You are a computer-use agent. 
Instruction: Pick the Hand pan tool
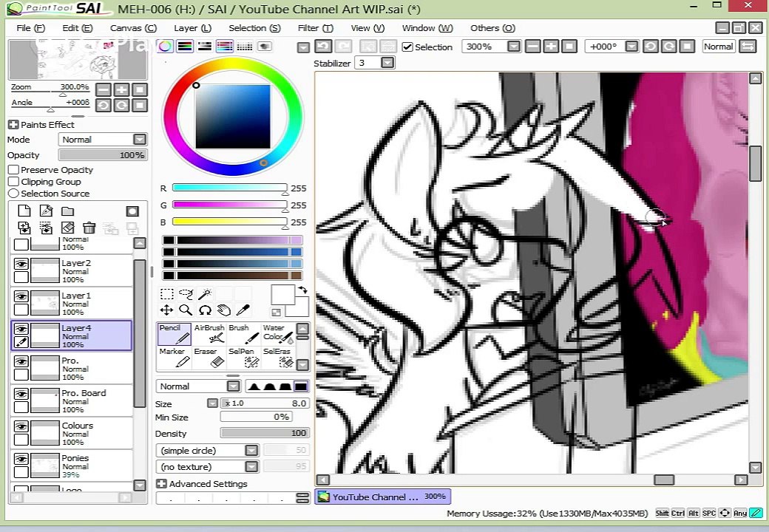tap(223, 310)
